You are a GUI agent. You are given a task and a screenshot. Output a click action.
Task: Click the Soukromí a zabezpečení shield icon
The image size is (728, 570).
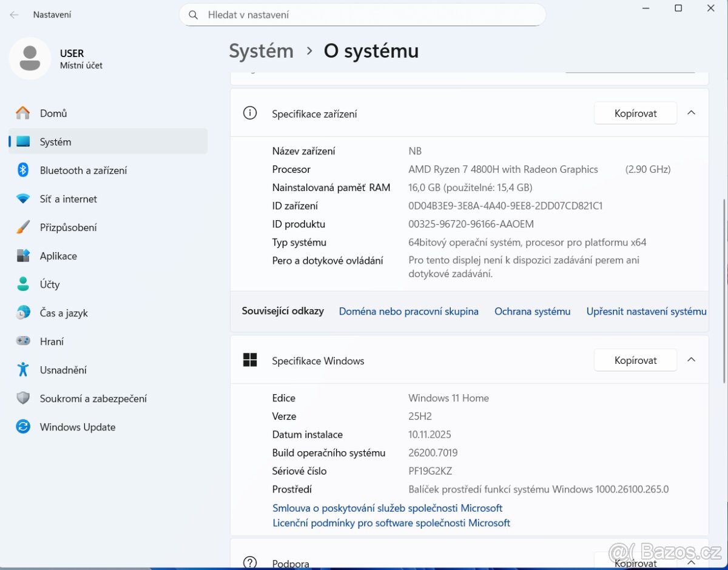(x=22, y=398)
